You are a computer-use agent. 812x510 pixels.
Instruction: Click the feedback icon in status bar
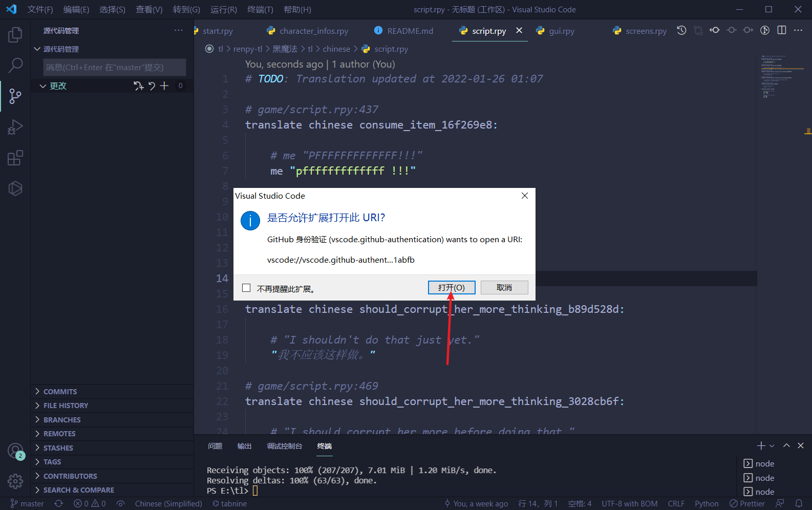(780, 503)
